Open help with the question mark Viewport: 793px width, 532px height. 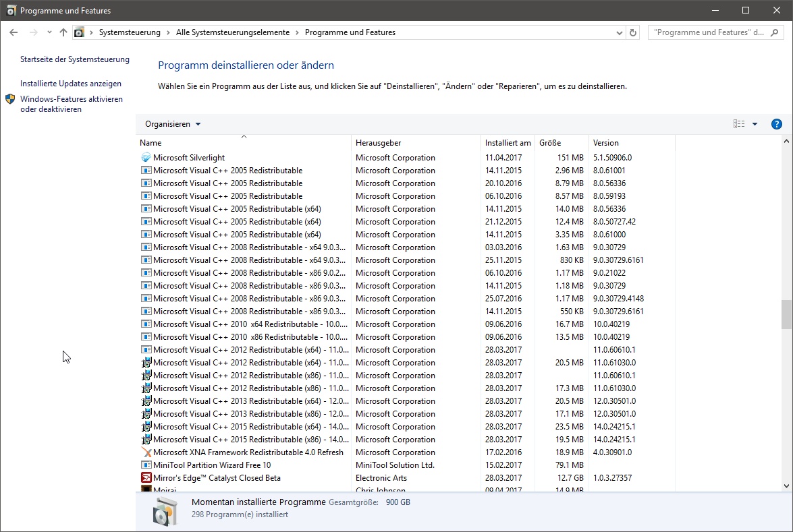tap(776, 124)
